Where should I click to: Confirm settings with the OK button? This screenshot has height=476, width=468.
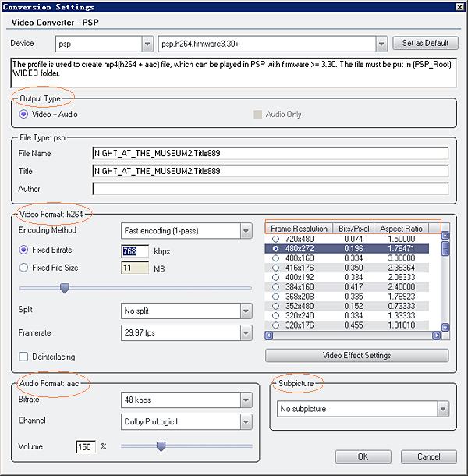(x=363, y=456)
